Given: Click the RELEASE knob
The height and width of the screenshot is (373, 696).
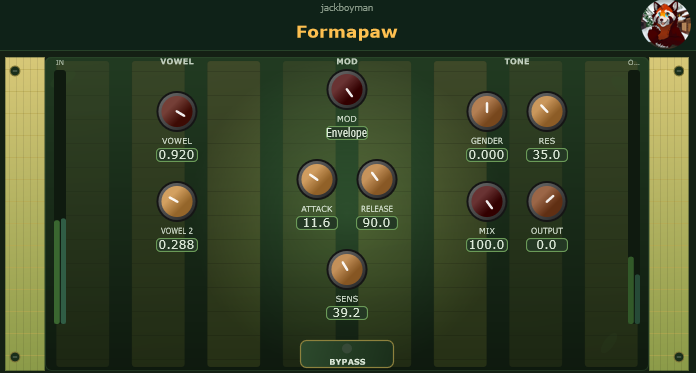Looking at the screenshot, I should point(377,179).
